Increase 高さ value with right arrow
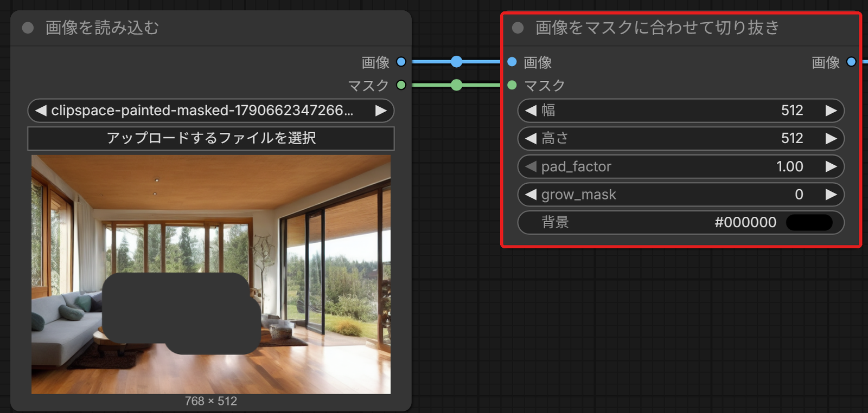This screenshot has height=413, width=868. 831,138
